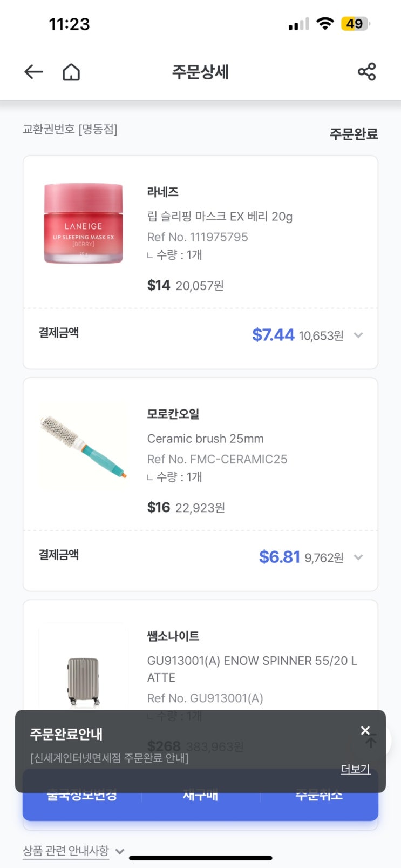Expand 상품 관련 안내사항 section
The width and height of the screenshot is (401, 868).
click(73, 851)
